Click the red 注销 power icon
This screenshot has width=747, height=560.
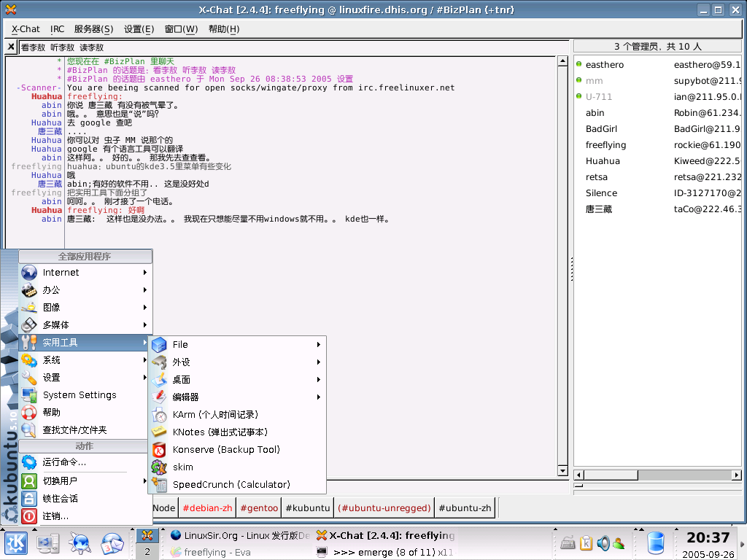coord(29,516)
